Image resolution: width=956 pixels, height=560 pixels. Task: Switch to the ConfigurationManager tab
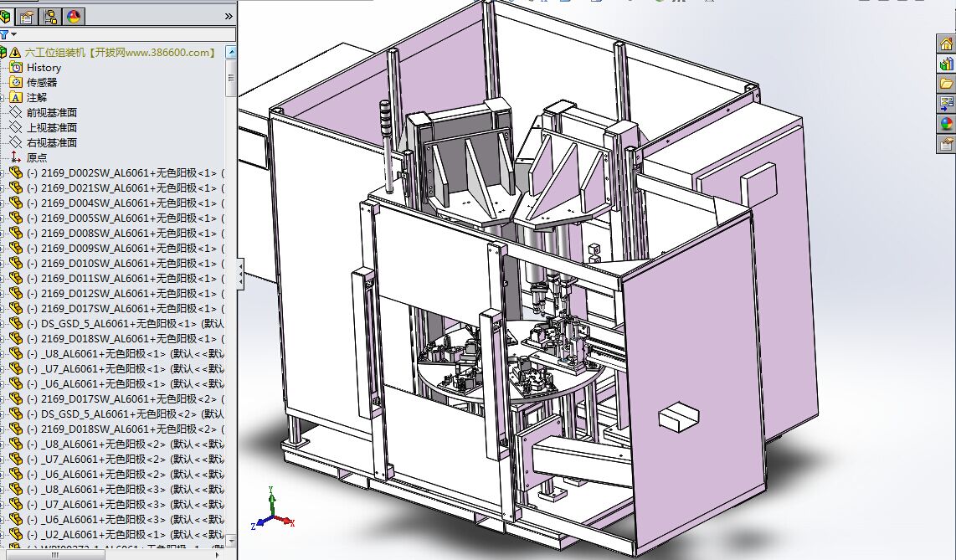click(x=50, y=17)
